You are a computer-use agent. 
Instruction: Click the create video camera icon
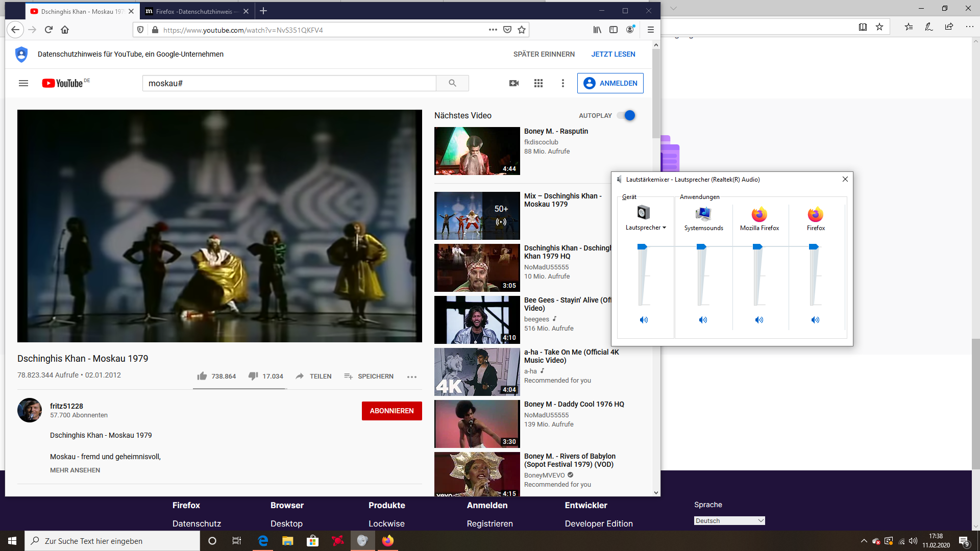[x=514, y=83]
